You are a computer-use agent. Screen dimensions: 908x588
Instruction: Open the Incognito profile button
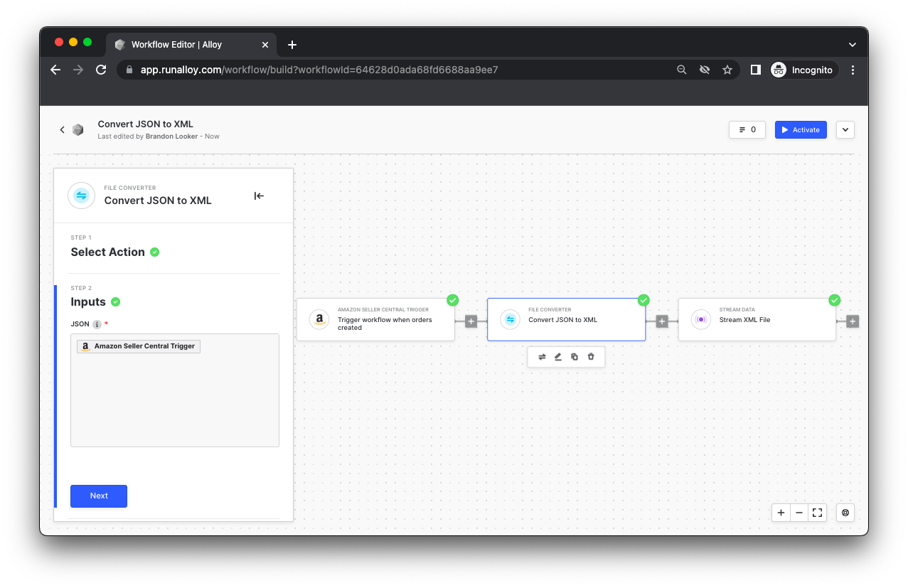[x=803, y=70]
